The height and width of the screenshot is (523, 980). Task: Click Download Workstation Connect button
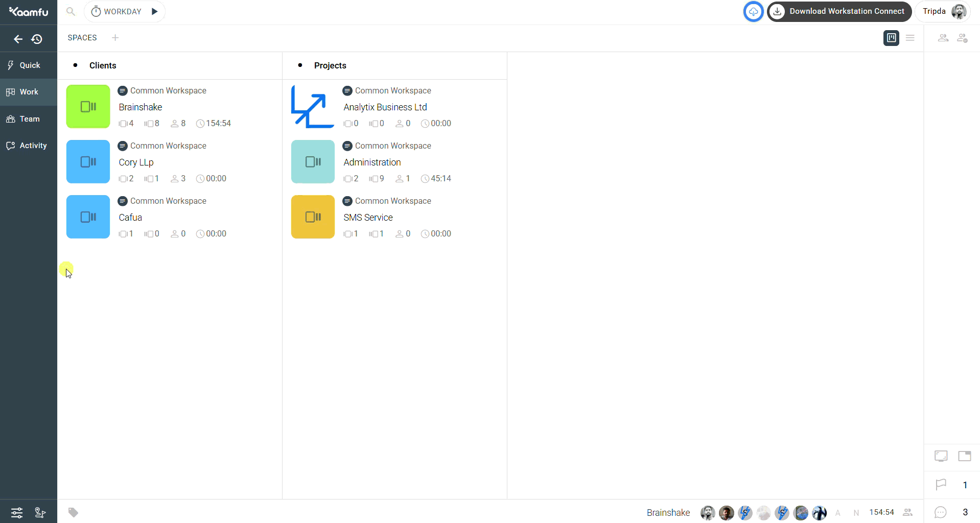pos(839,11)
